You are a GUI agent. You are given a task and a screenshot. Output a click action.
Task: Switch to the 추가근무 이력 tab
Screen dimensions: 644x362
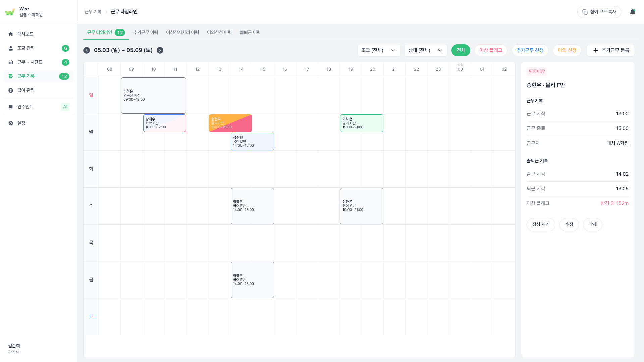point(146,33)
